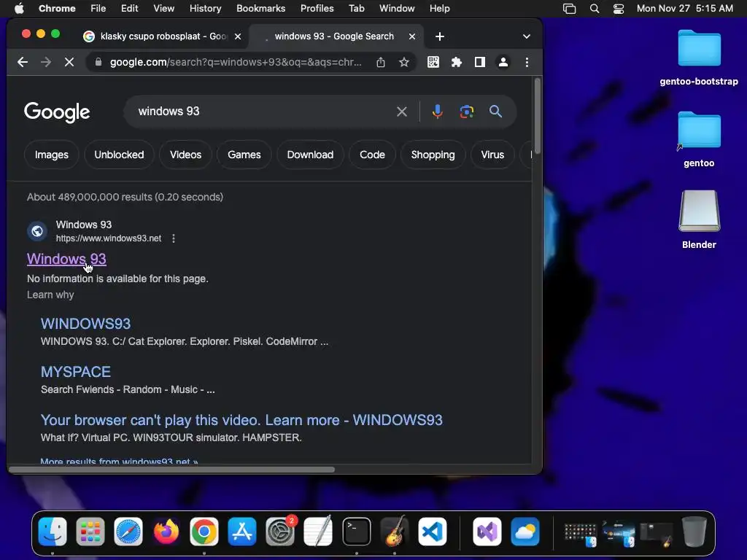Toggle the Chrome side panel icon
The image size is (747, 560).
point(480,62)
